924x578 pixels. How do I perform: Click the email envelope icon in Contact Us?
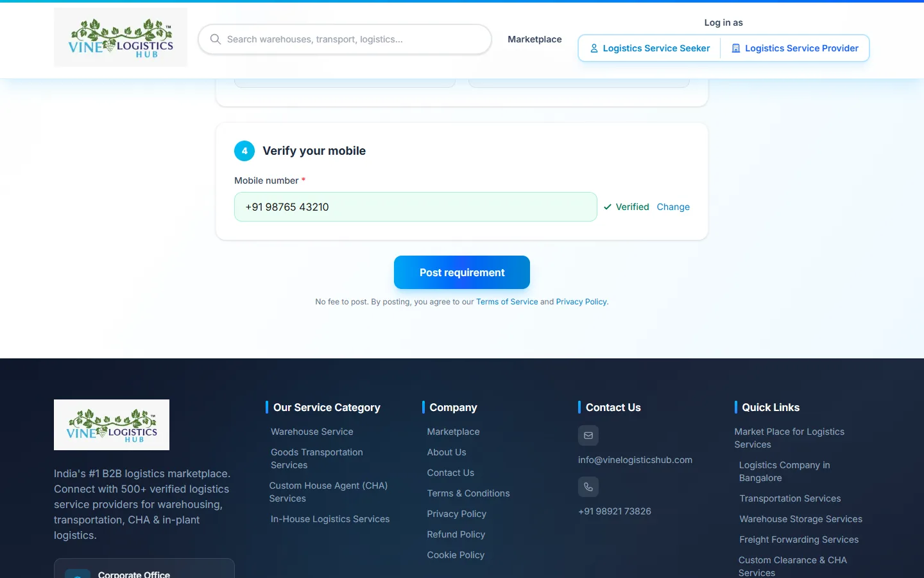pos(588,435)
